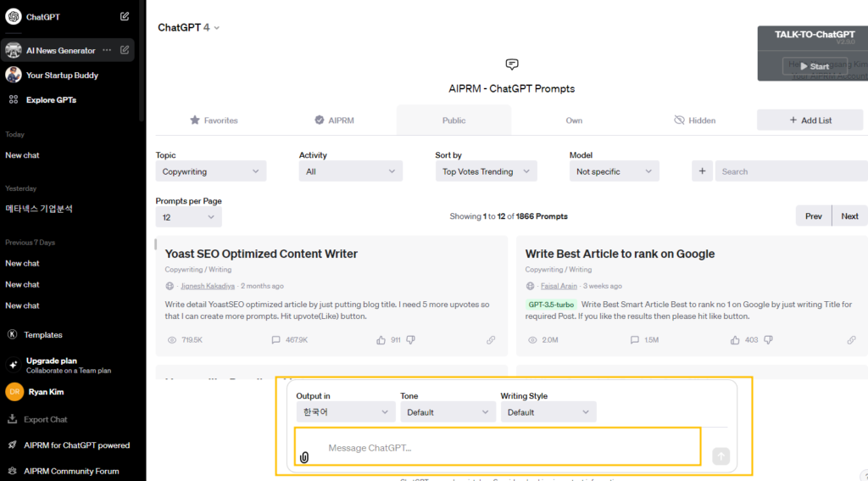The height and width of the screenshot is (481, 868).
Task: Click the Message ChatGPT input box
Action: (498, 446)
